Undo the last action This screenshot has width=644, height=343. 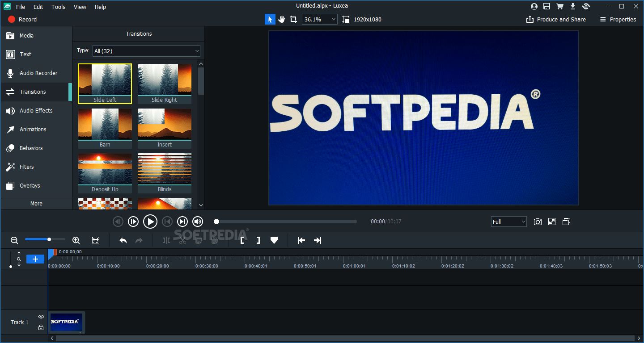123,240
